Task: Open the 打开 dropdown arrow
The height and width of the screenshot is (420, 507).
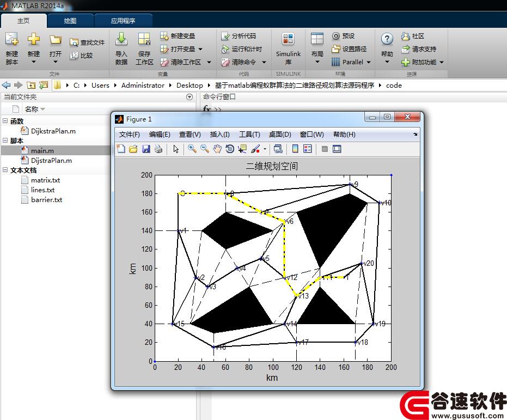Action: [56, 62]
